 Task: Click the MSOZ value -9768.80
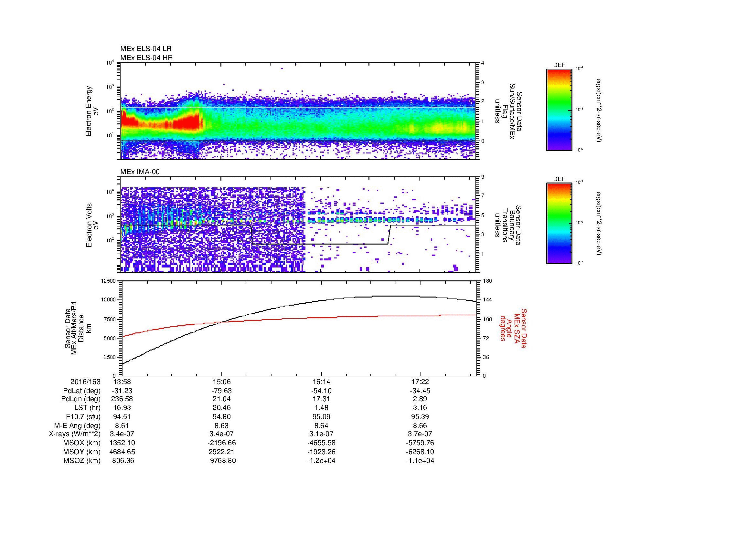[222, 461]
